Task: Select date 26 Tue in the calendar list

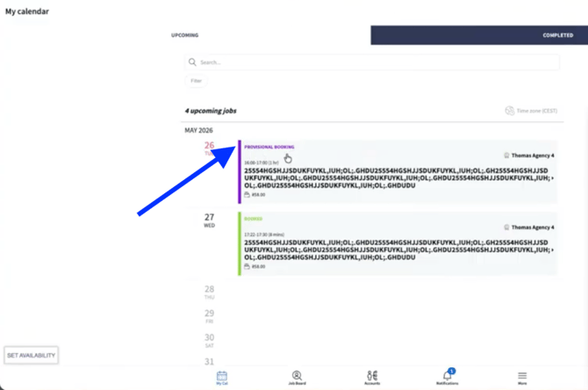Action: tap(209, 148)
